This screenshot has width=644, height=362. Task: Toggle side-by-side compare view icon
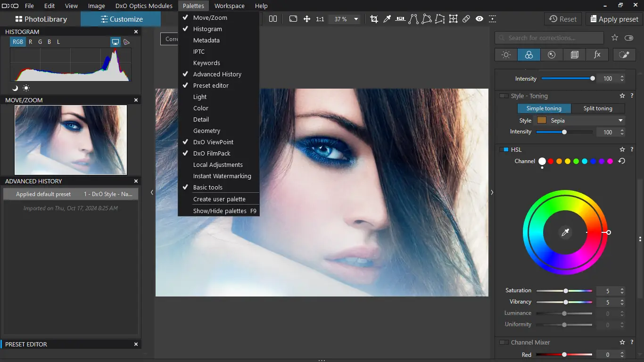[x=273, y=19]
